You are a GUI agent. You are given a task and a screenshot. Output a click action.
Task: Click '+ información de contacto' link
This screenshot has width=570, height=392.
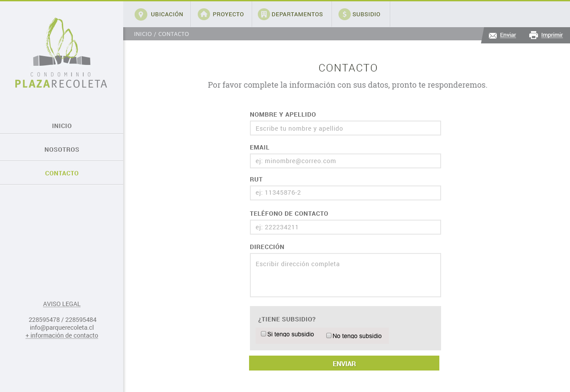tap(62, 335)
